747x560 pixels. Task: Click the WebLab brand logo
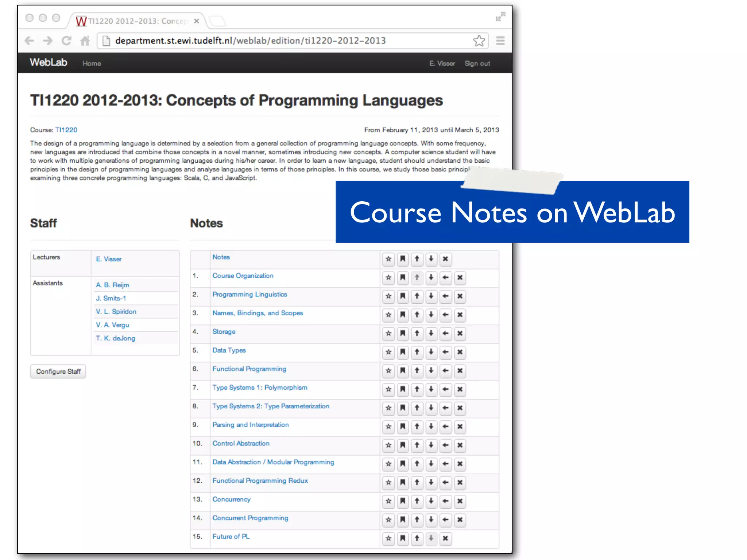point(49,62)
